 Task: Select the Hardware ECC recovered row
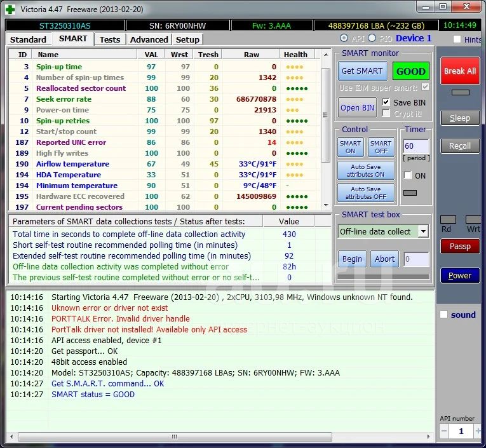[x=165, y=196]
